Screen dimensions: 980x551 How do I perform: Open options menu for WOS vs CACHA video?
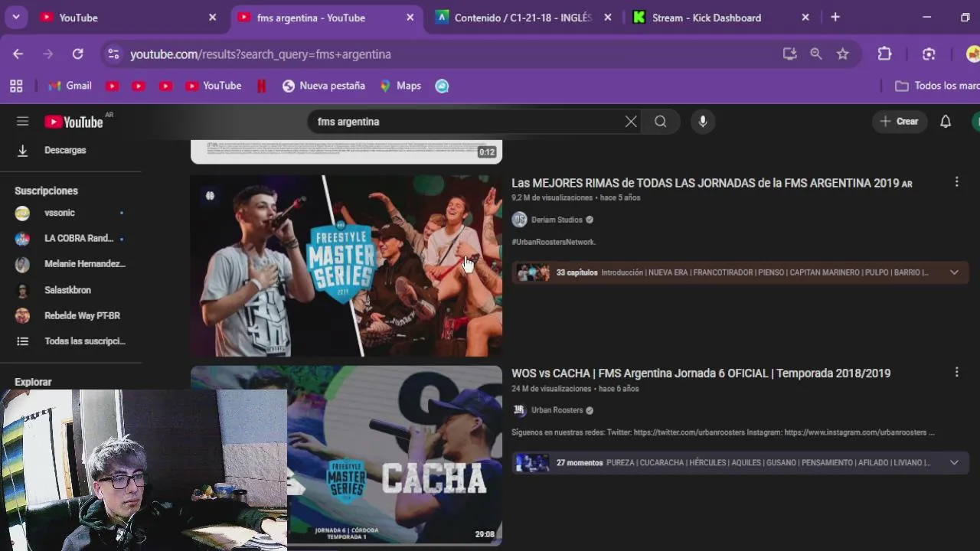tap(956, 372)
